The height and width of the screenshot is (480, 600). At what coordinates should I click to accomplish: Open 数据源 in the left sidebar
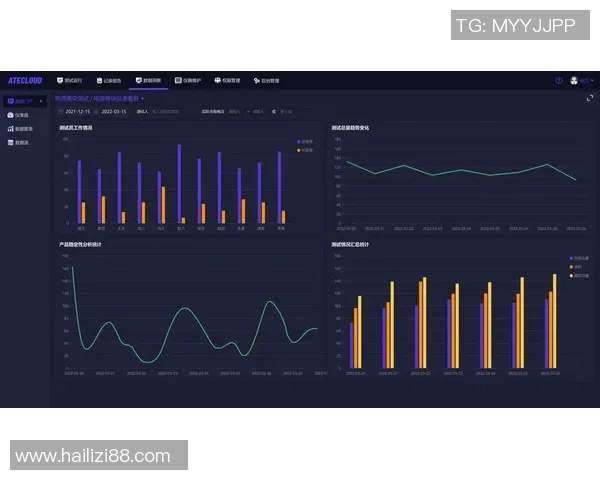coord(20,142)
